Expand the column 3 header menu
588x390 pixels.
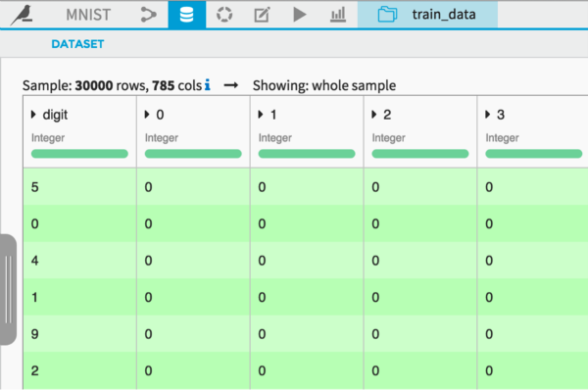tap(487, 115)
